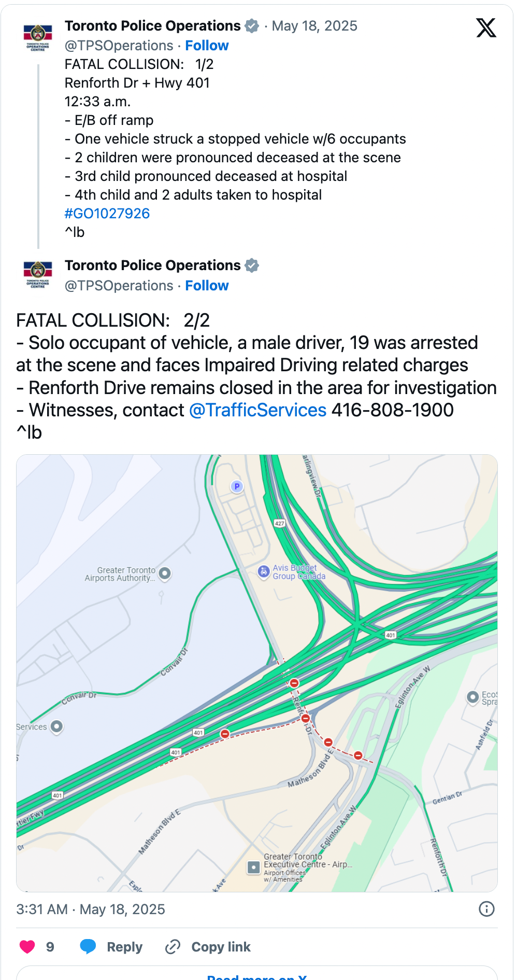Follow @TPSOperations in the first tweet
The image size is (516, 980).
coord(207,46)
